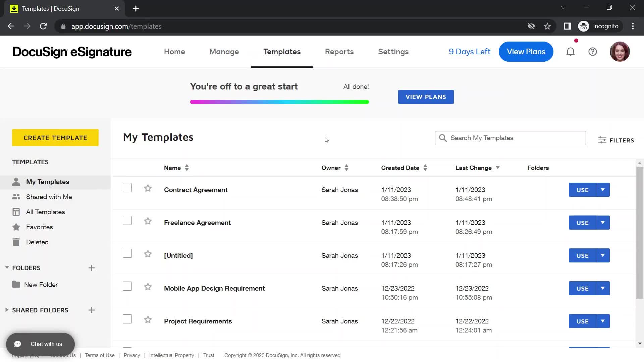Click the onboarding progress bar
The image size is (644, 362).
point(279,102)
